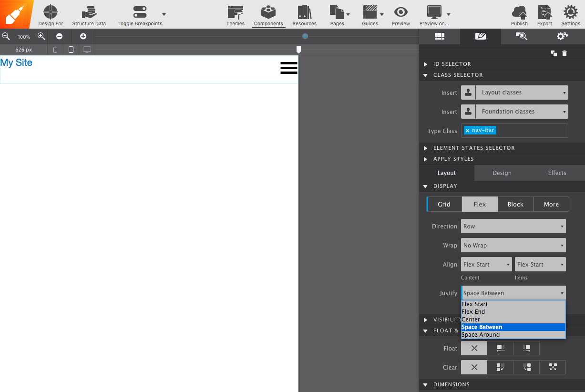Select the float right option

click(x=526, y=348)
